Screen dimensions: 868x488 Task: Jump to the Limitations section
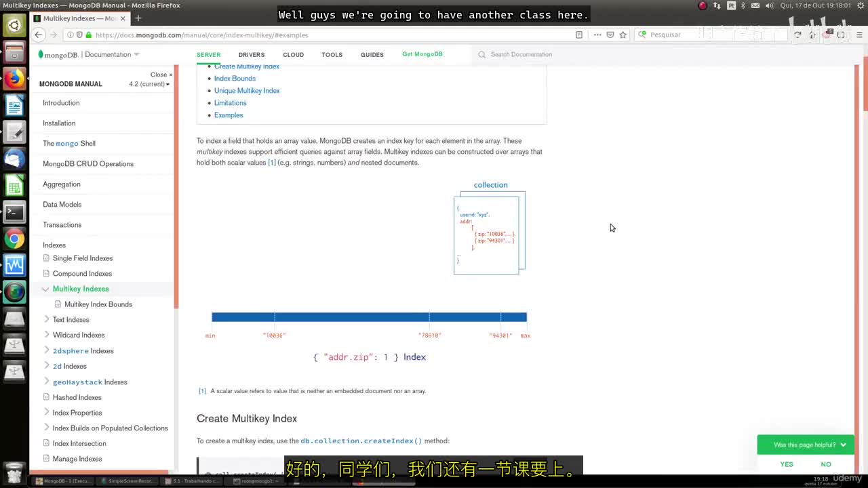231,103
